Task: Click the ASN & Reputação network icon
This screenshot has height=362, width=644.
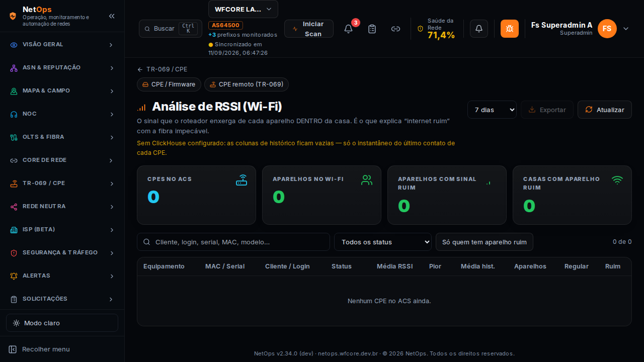Action: pyautogui.click(x=14, y=68)
